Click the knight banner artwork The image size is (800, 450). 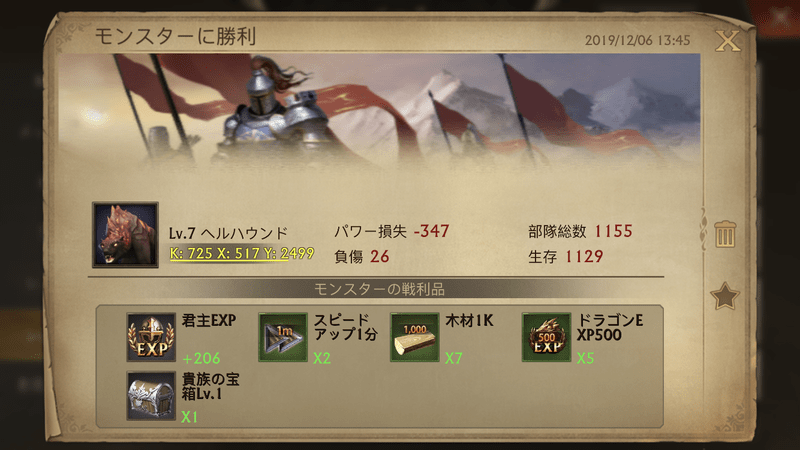pos(379,110)
